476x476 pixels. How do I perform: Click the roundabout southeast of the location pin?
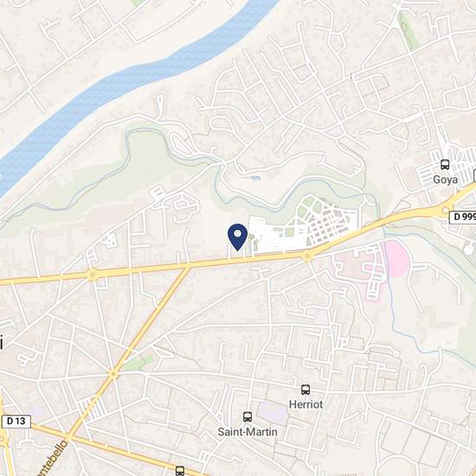pyautogui.click(x=307, y=256)
